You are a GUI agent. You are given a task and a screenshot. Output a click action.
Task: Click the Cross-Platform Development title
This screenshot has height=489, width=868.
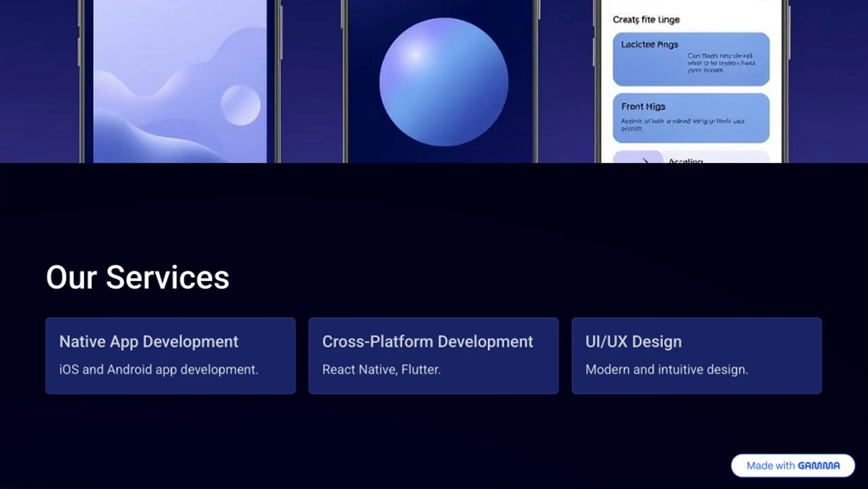[428, 341]
